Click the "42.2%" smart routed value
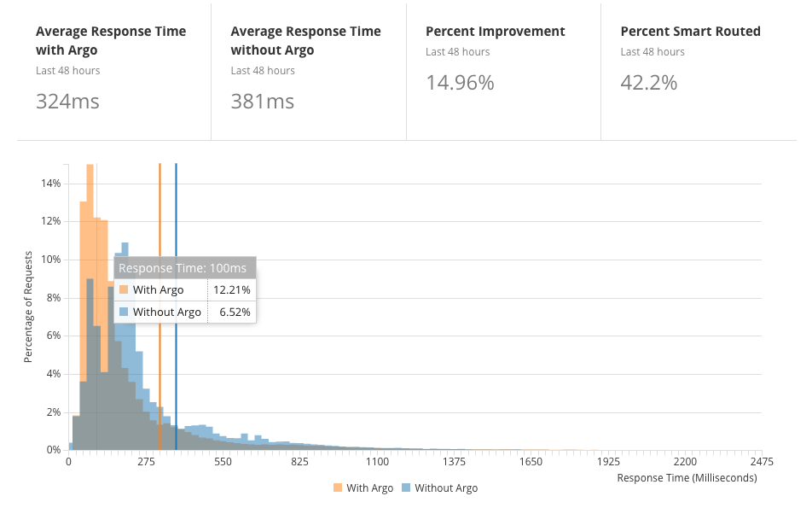This screenshot has width=812, height=508. [649, 83]
